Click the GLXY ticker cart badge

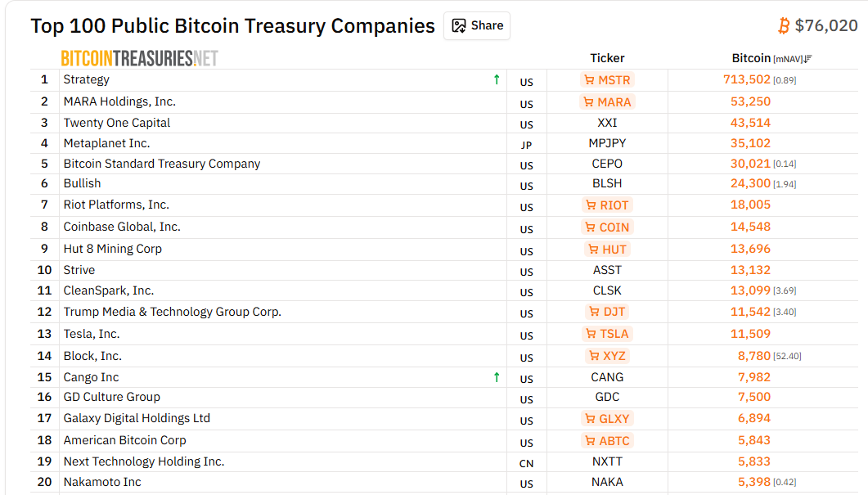coord(607,419)
